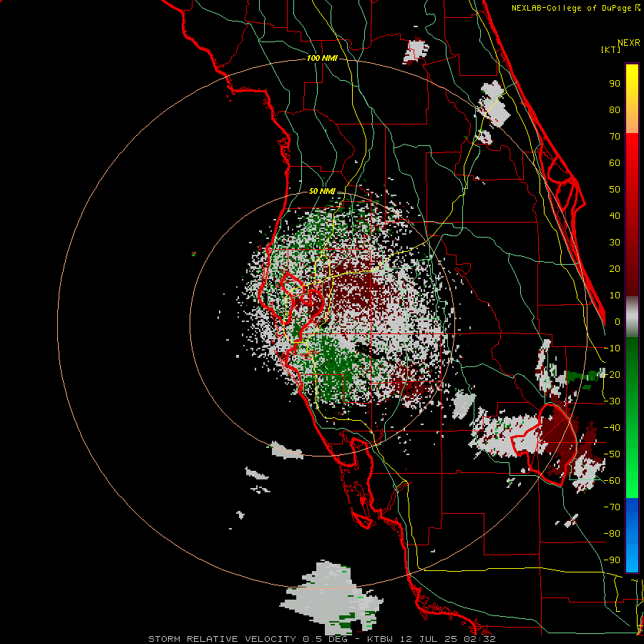Screen dimensions: 644x644
Task: Click the -70 value on velocity scale
Action: 612,507
